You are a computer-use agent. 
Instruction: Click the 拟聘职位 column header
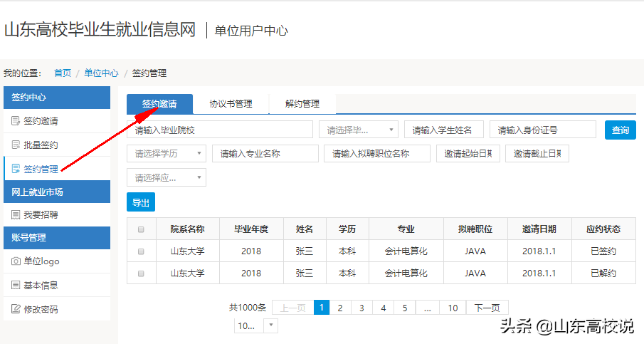pyautogui.click(x=475, y=229)
